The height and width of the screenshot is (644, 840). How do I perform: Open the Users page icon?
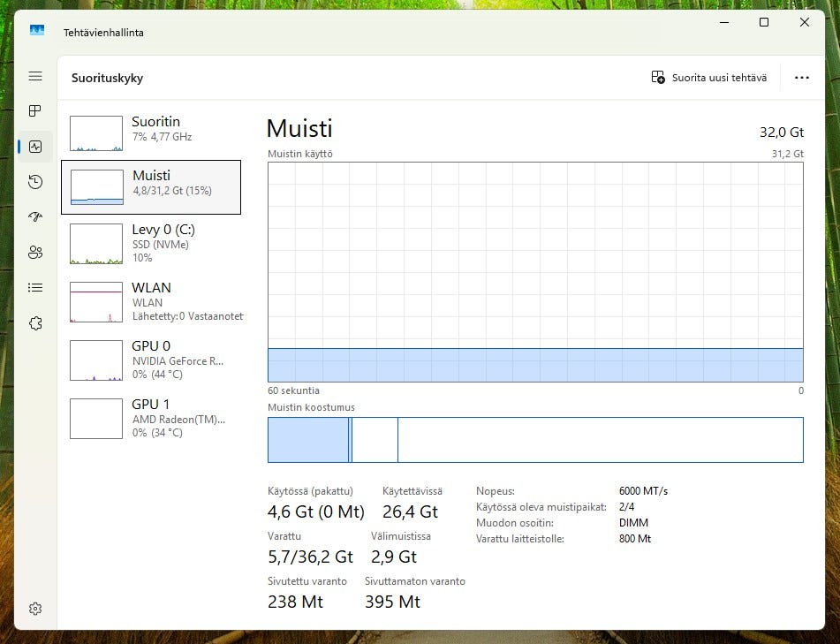[35, 253]
